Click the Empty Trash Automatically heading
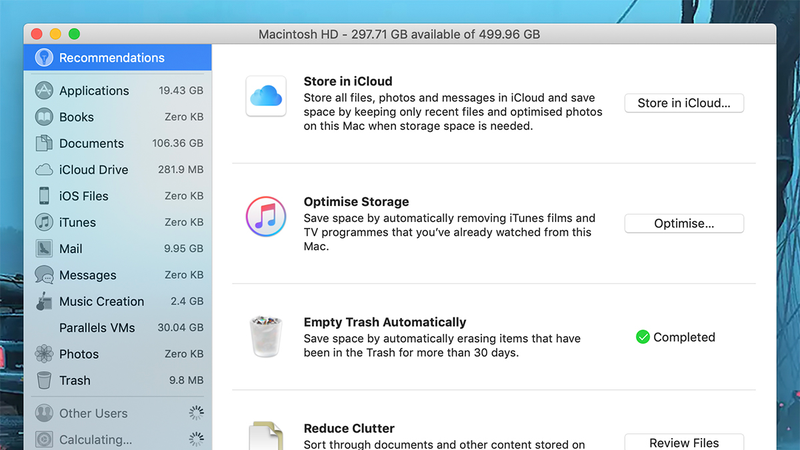The height and width of the screenshot is (450, 800). [385, 322]
